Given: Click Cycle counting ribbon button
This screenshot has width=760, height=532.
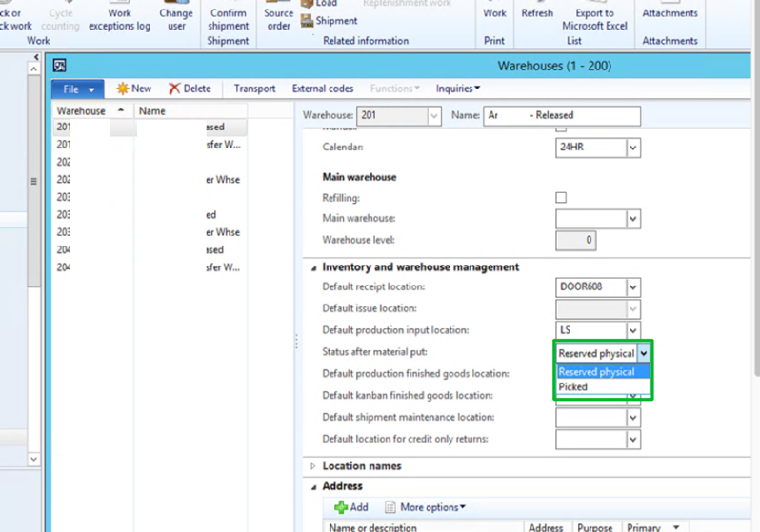Looking at the screenshot, I should [x=61, y=19].
